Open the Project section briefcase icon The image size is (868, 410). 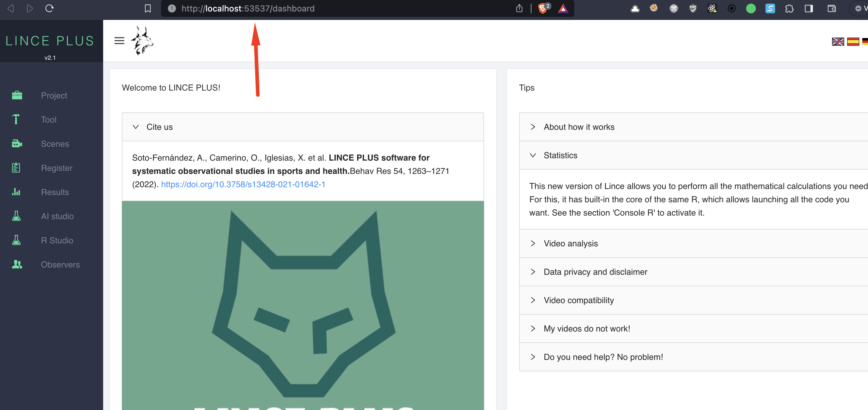[17, 95]
